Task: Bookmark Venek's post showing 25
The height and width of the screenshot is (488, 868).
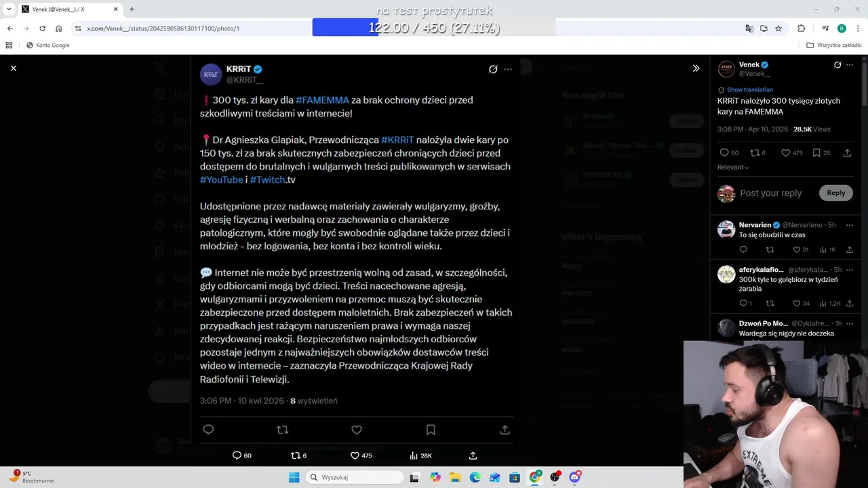Action: click(x=821, y=153)
